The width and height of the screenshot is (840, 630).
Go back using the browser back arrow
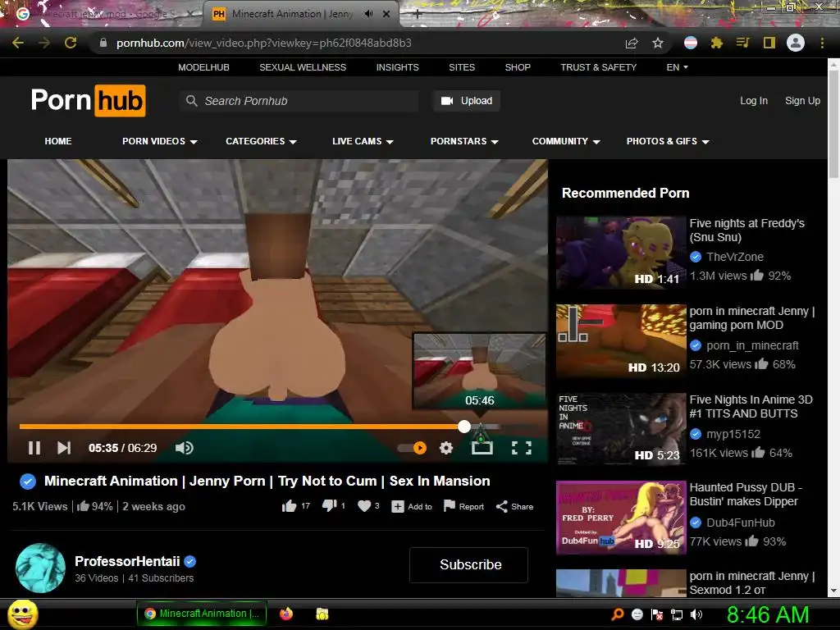(x=18, y=43)
